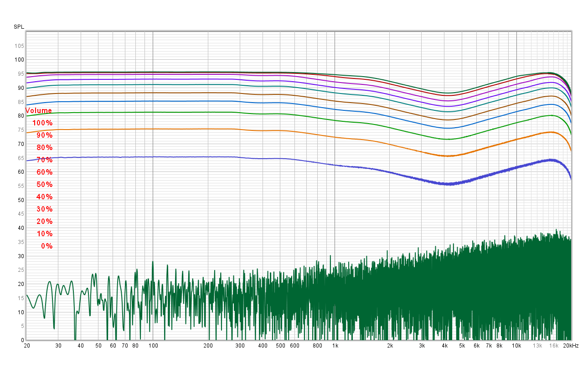Select the 100% volume legend label
Viewport: 588px width, 374px height.
coord(42,123)
